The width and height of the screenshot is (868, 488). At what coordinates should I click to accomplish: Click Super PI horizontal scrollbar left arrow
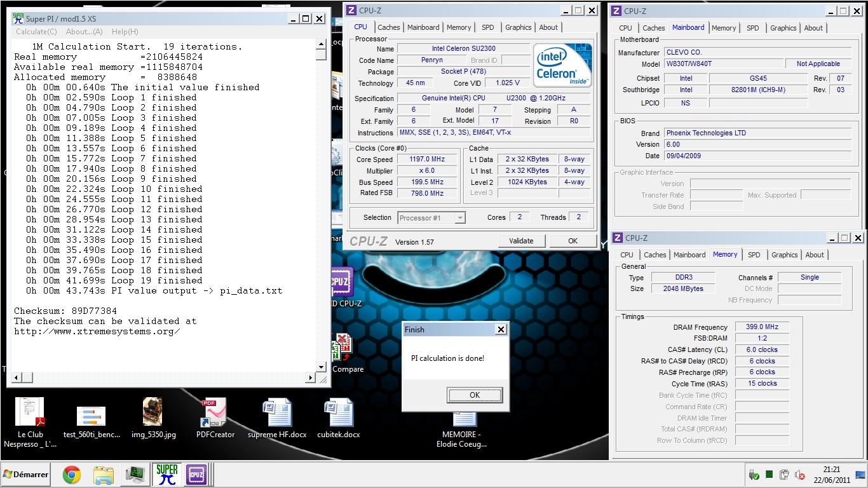(16, 377)
